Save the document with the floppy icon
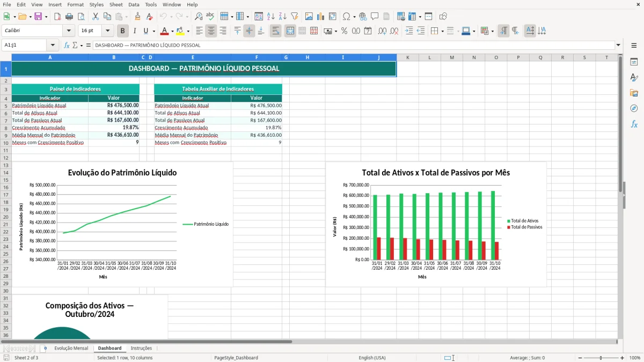The height and width of the screenshot is (362, 644). [x=38, y=17]
